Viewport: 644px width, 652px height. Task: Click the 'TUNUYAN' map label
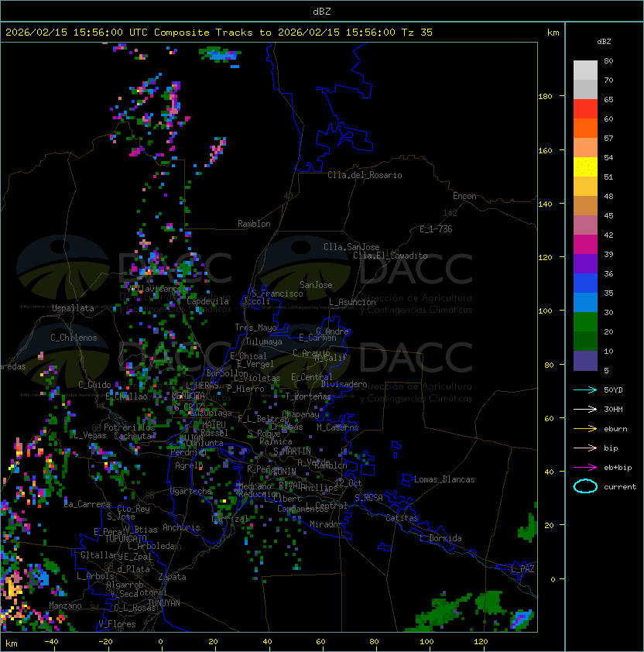point(164,603)
